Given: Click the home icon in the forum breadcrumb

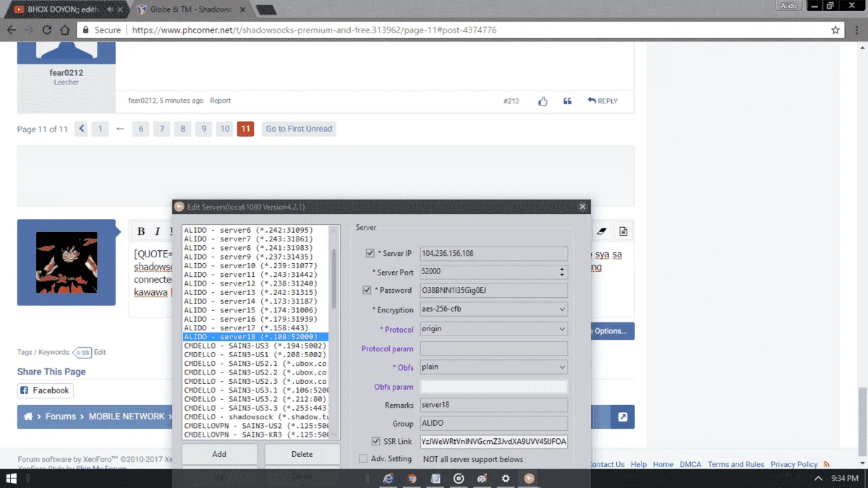Looking at the screenshot, I should click(28, 416).
